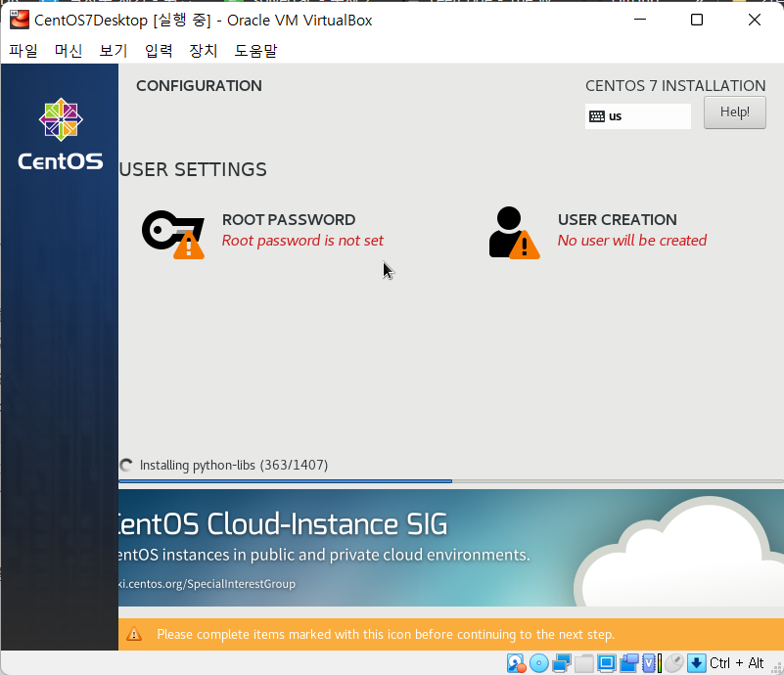Open the 도움말 menu
This screenshot has width=784, height=675.
(255, 51)
